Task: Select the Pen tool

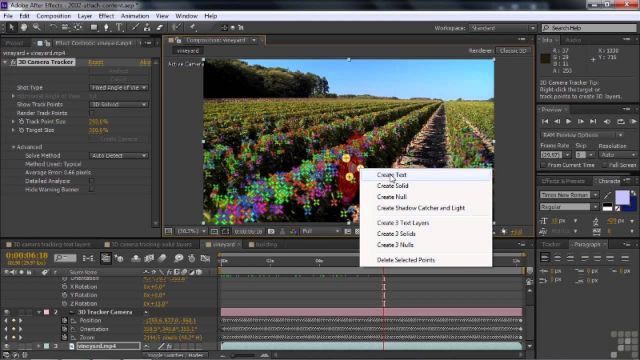Action: coord(107,27)
